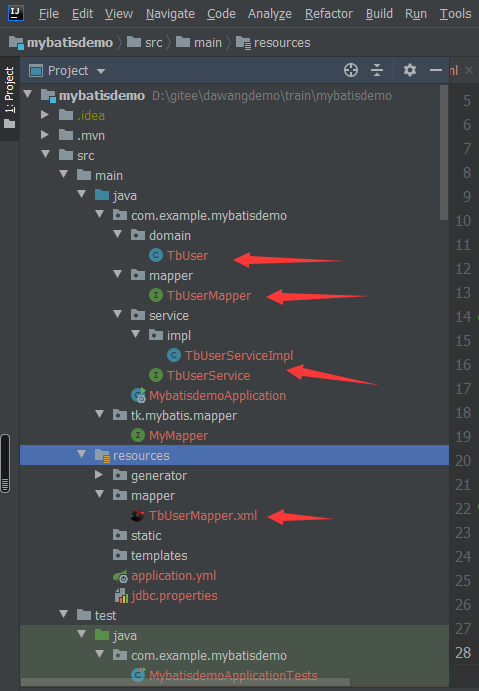The width and height of the screenshot is (479, 691).
Task: Hide Project panel with minus icon
Action: pos(436,70)
